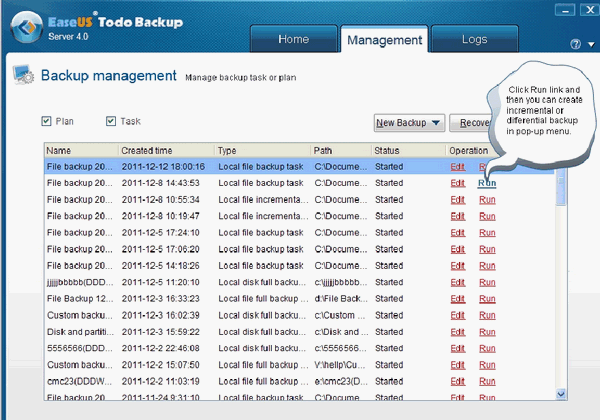Click Run for the File Backup 12... task

tap(487, 299)
